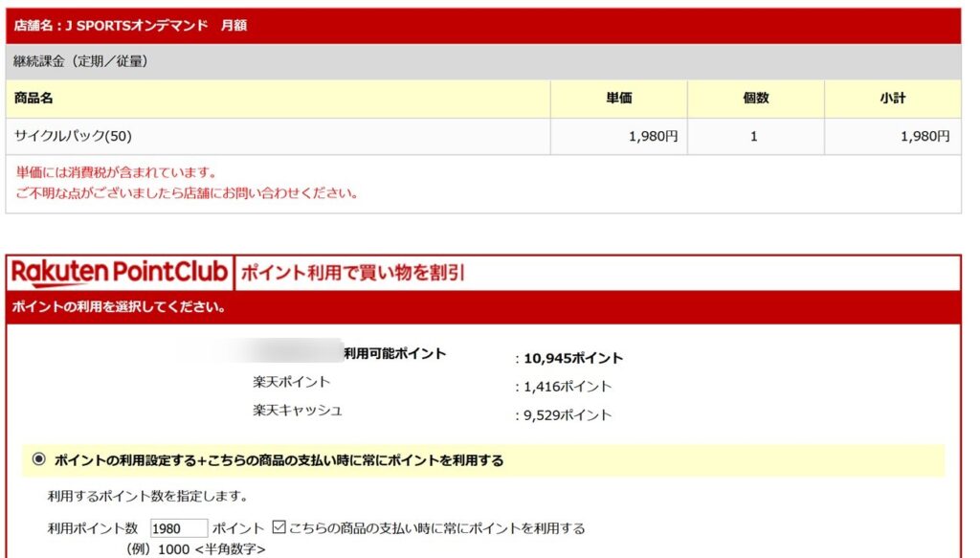Click the 利用ポイント数 label
This screenshot has width=980, height=558.
[x=93, y=528]
